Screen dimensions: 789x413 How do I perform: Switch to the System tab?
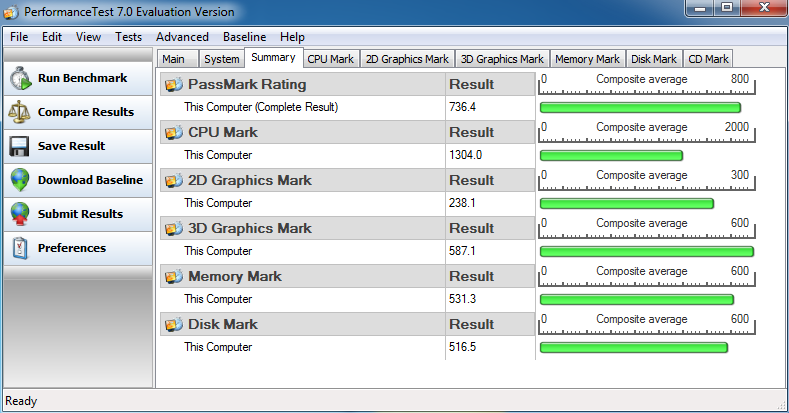[221, 59]
